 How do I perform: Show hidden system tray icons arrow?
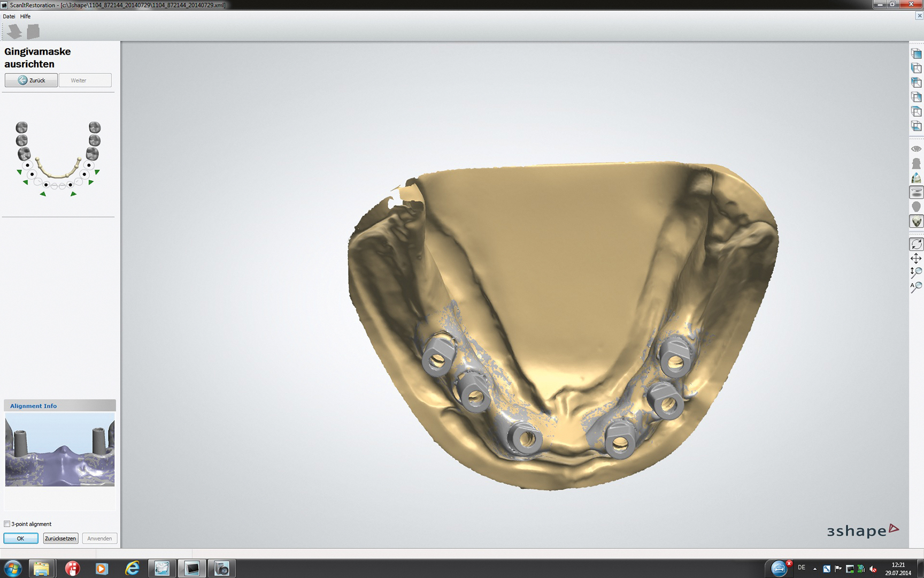tap(814, 569)
